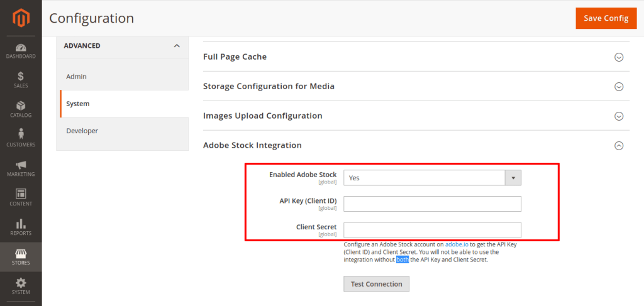
Task: Expand Images Upload Configuration section
Action: click(x=619, y=116)
